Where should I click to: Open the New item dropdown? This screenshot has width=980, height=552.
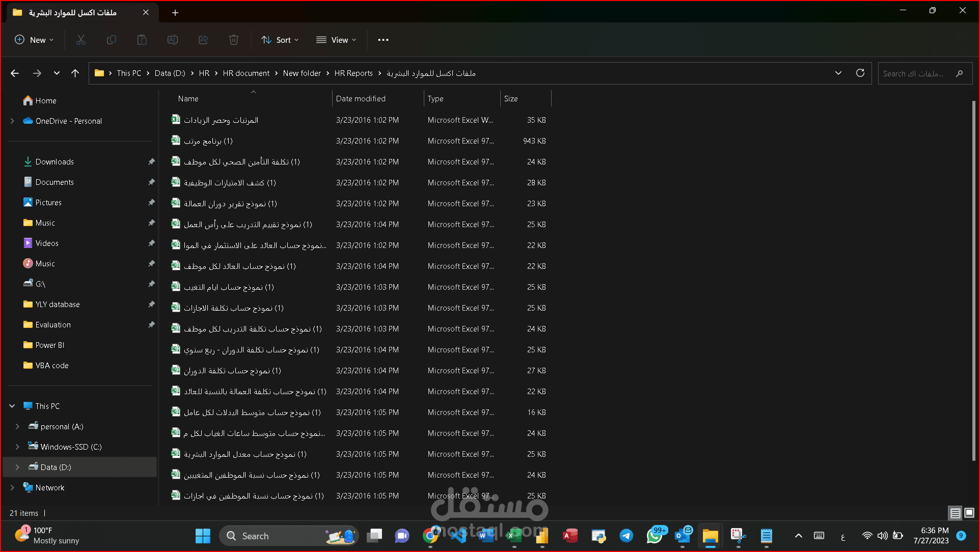34,40
